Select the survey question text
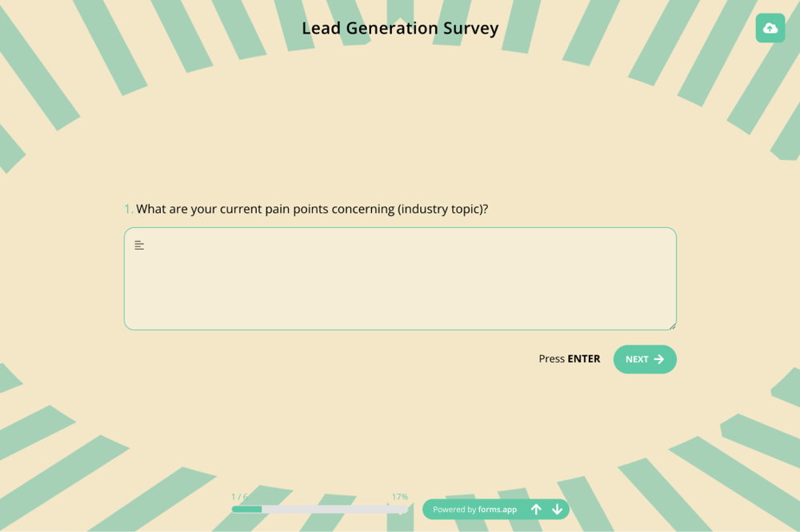The height and width of the screenshot is (532, 800). pyautogui.click(x=312, y=209)
